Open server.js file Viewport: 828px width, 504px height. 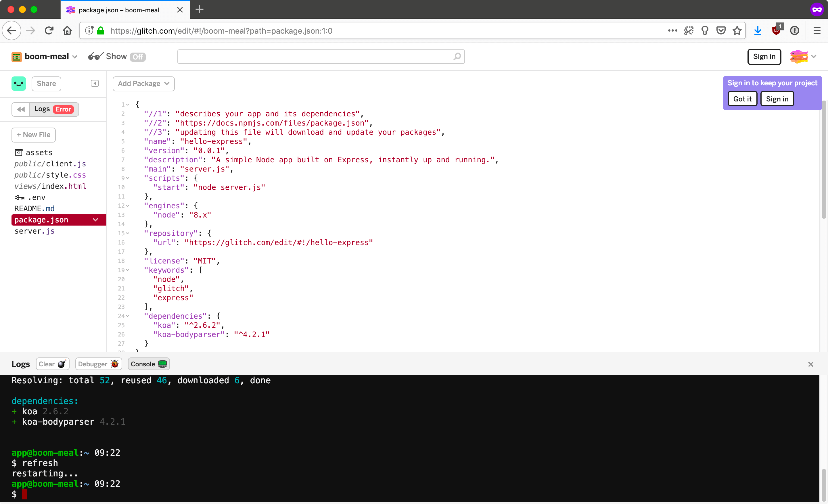pos(34,231)
